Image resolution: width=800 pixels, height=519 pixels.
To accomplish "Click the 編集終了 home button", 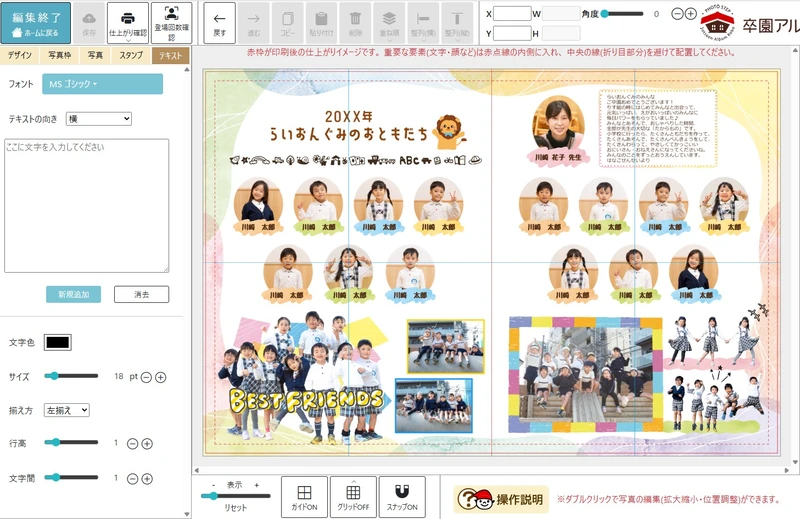I will point(35,23).
